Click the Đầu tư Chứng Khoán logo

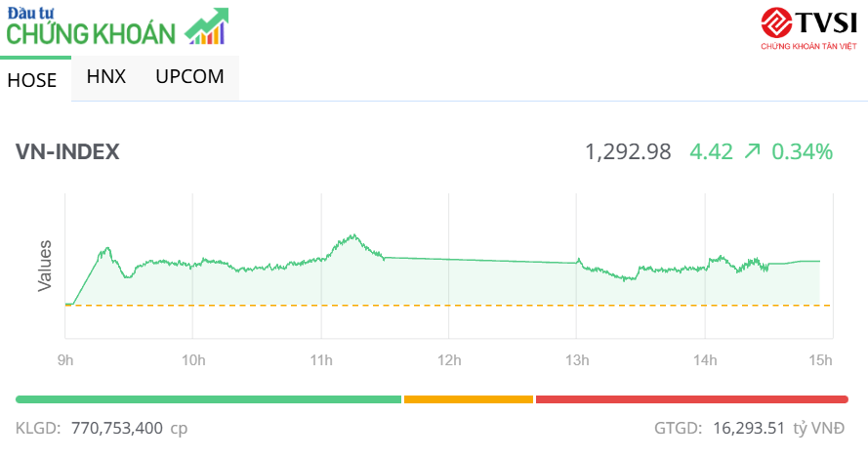[x=93, y=27]
